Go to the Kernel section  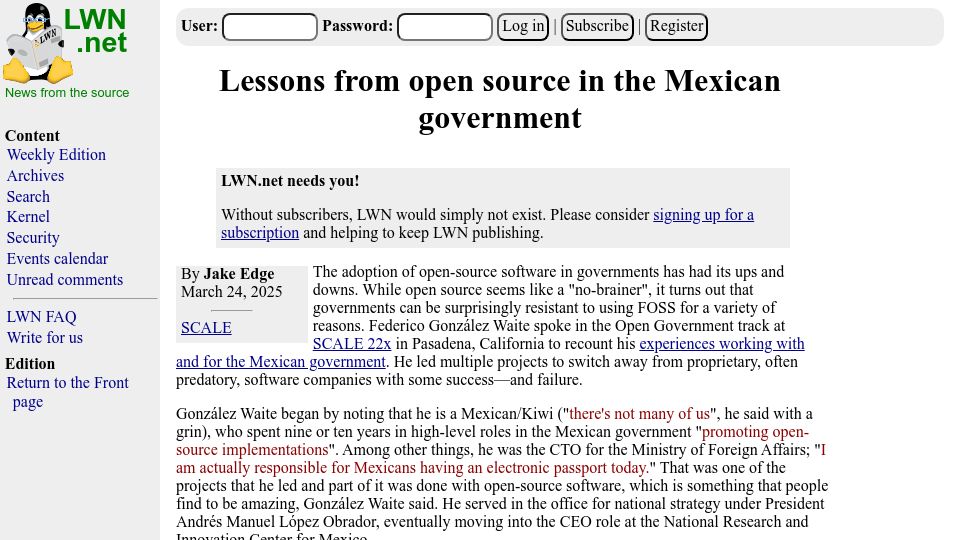(x=28, y=217)
